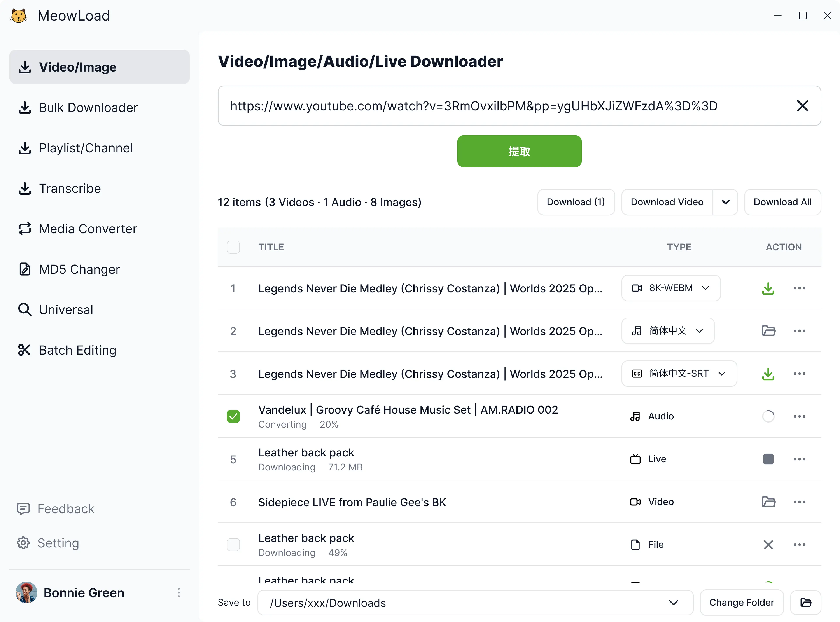Download the 8K-WEBM item in row 1
This screenshot has height=622, width=840.
(768, 288)
